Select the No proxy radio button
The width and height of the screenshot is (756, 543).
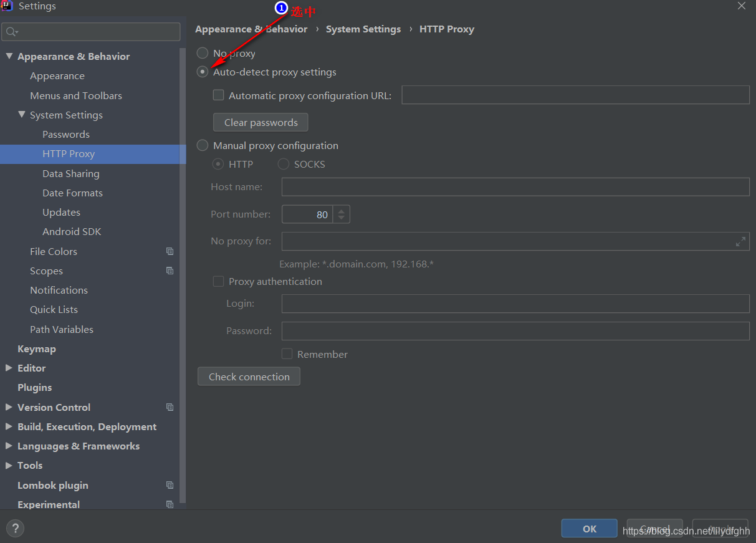click(203, 53)
